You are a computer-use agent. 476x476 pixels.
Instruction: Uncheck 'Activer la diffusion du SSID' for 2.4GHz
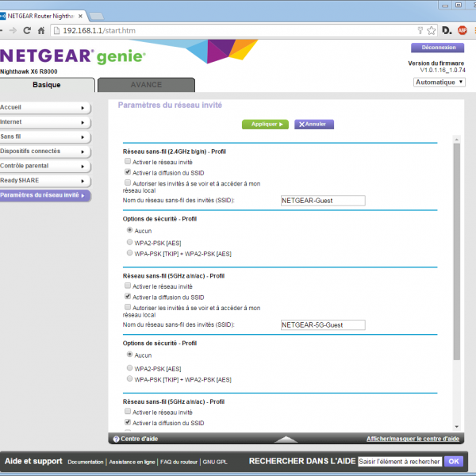[x=128, y=171]
